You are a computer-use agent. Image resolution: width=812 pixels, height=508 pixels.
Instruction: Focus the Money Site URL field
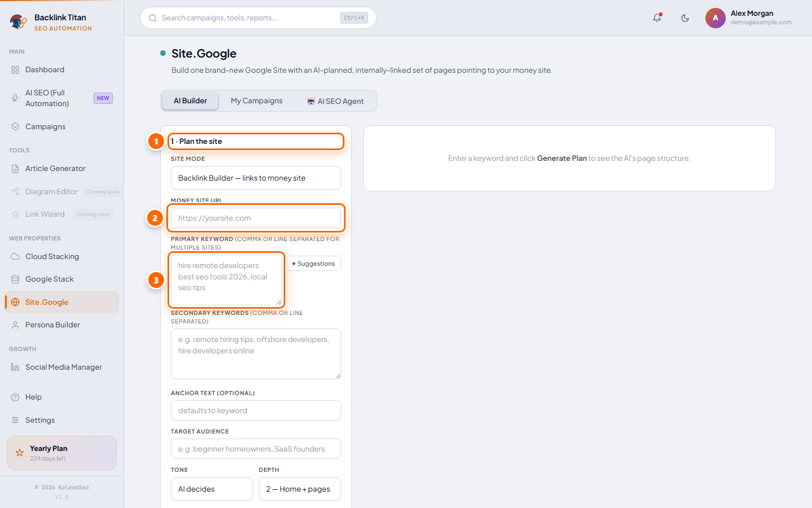[256, 218]
